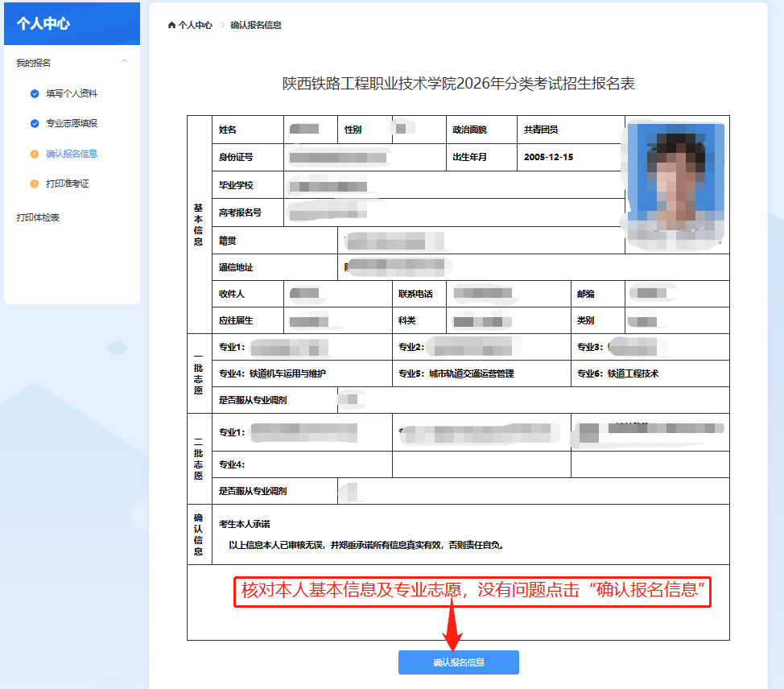This screenshot has height=689, width=784.
Task: Click orange alert icon beside sidebar 确认报名信息
Action: coord(35,154)
